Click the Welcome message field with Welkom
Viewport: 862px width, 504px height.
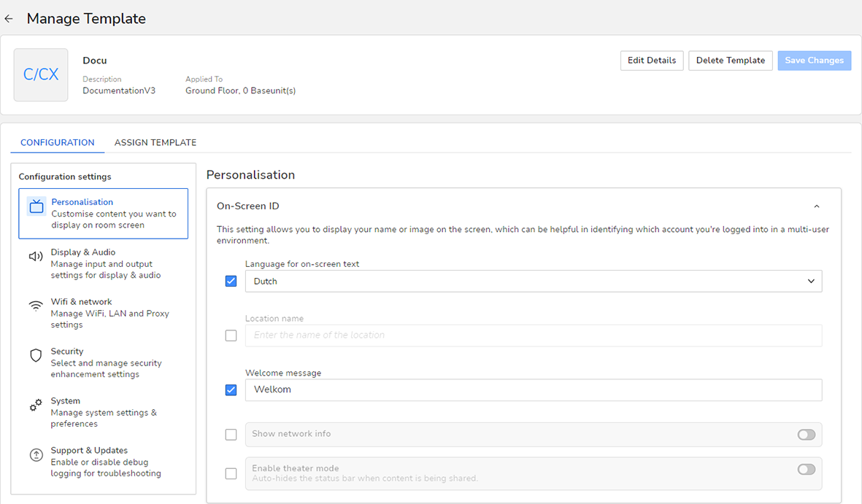(x=534, y=389)
